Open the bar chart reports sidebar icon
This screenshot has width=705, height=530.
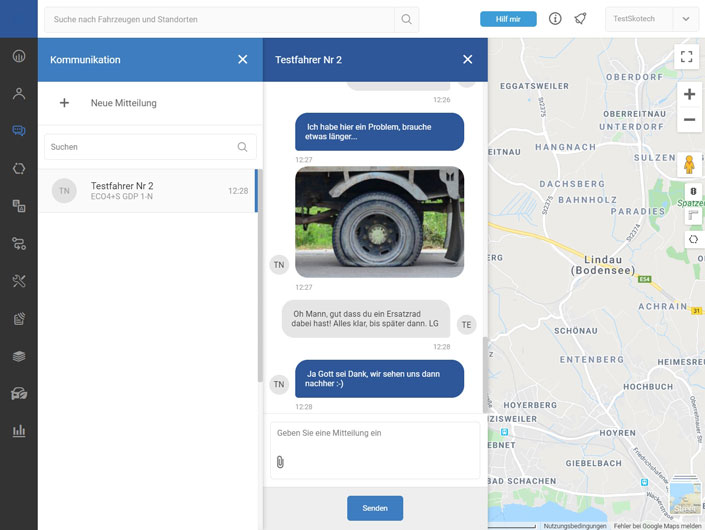tap(18, 431)
